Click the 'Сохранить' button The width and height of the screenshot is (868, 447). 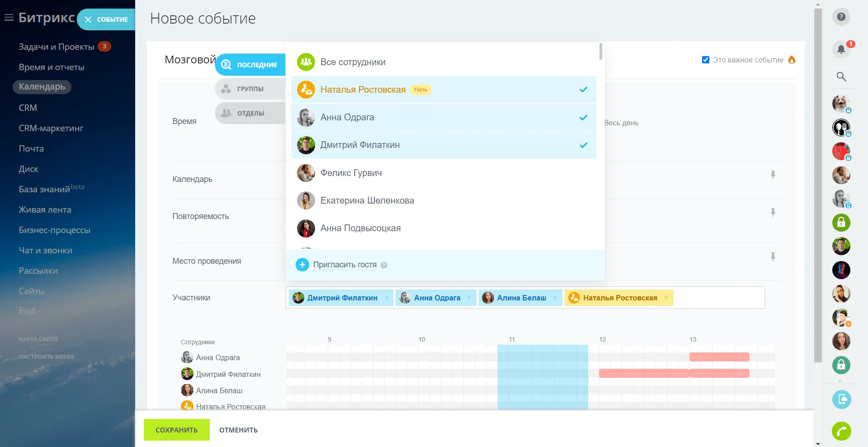click(176, 430)
